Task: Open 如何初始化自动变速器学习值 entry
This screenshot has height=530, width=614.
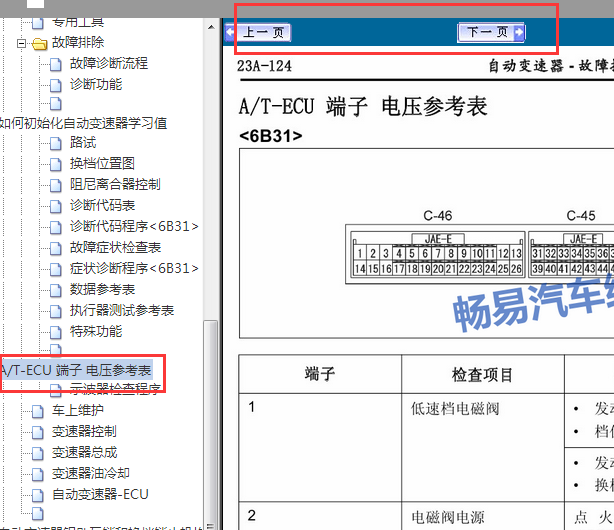Action: pos(83,123)
